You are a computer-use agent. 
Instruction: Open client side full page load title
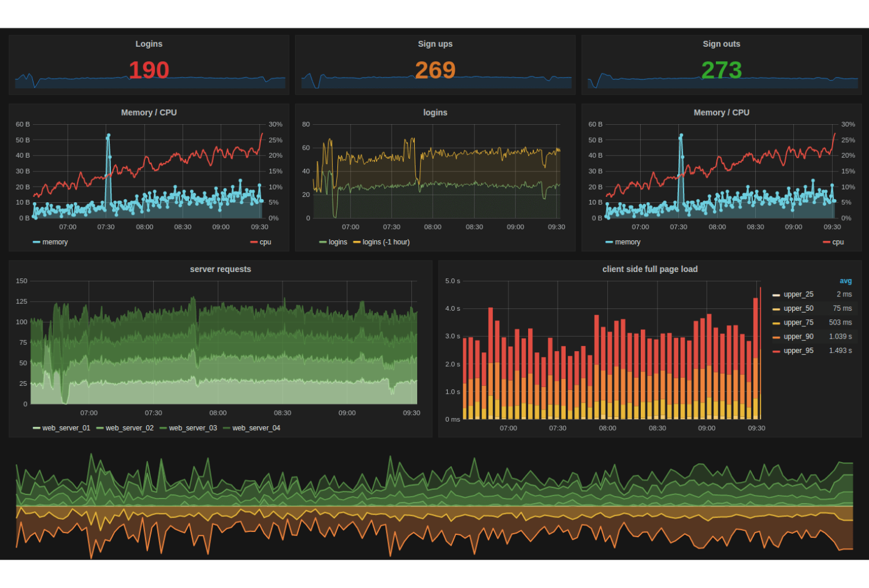[649, 269]
